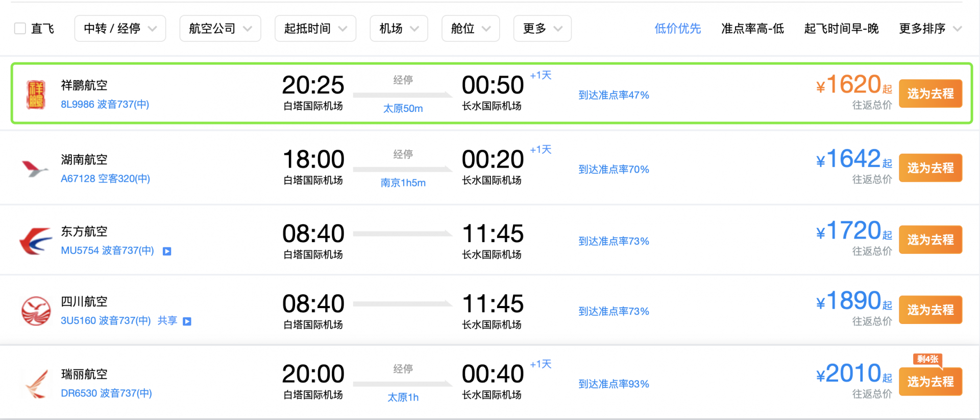The width and height of the screenshot is (980, 420).
Task: Click 到达准点率73% for 东方航空
Action: coord(614,241)
